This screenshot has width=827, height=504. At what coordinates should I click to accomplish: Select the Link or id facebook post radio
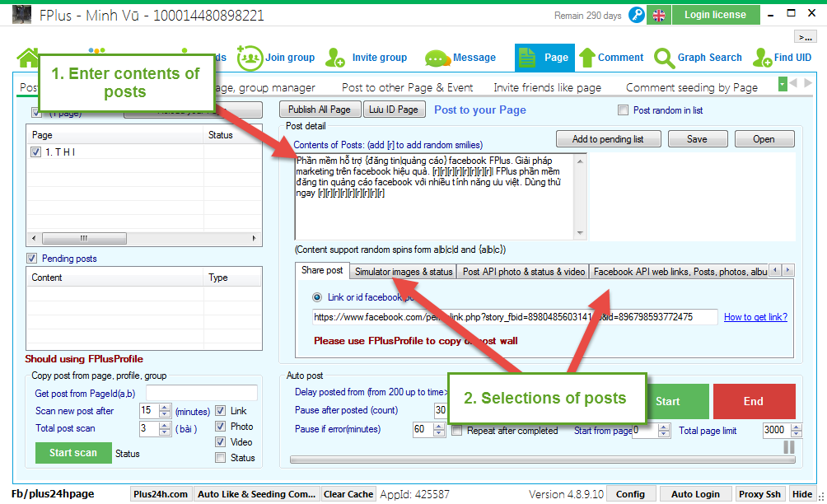pyautogui.click(x=317, y=297)
